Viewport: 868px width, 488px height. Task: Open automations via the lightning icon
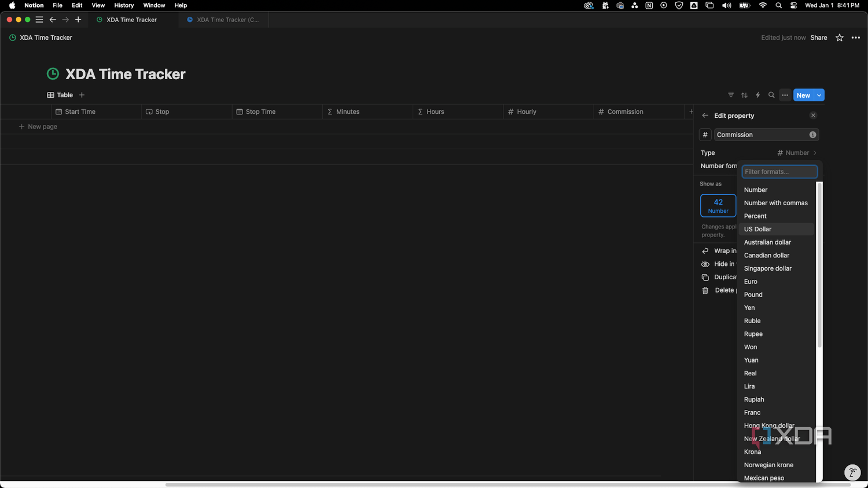757,95
